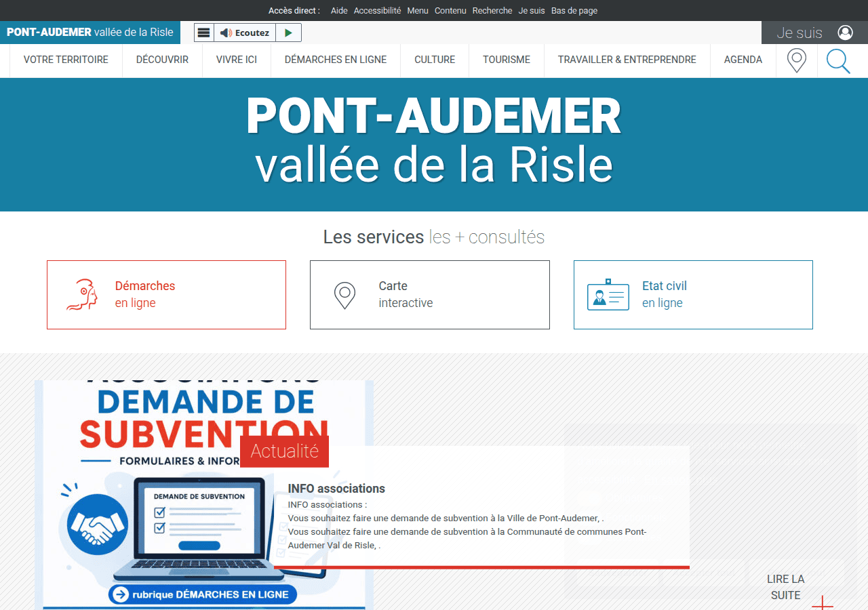Click the Je suis link in top bar
The image size is (868, 610).
pos(532,11)
